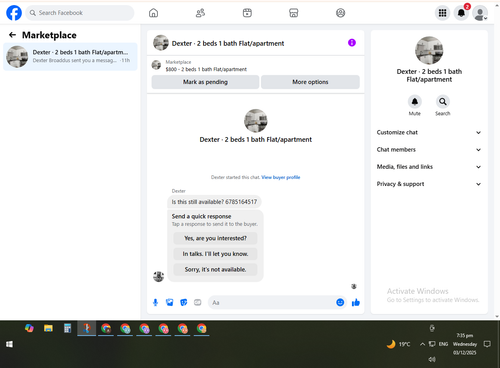This screenshot has width=500, height=368.
Task: Expand Media, files and links section
Action: tap(429, 167)
